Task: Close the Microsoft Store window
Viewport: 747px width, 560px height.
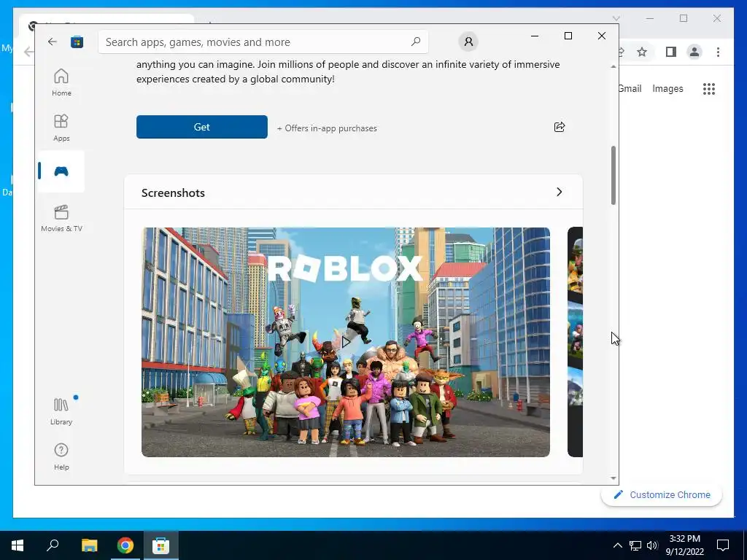Action: point(602,36)
